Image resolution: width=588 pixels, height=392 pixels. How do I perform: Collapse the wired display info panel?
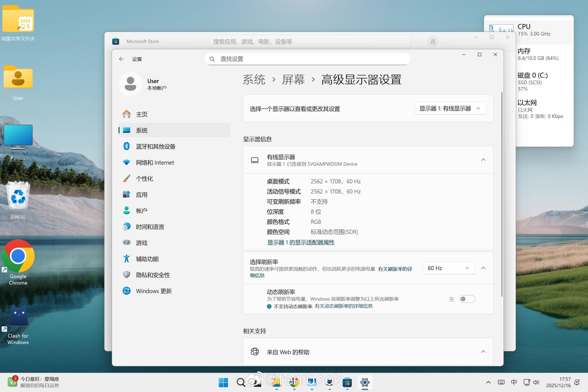pos(483,160)
